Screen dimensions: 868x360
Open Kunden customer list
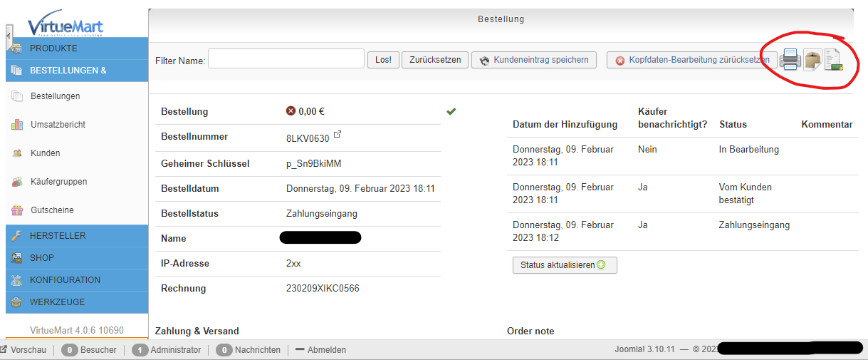(x=46, y=153)
